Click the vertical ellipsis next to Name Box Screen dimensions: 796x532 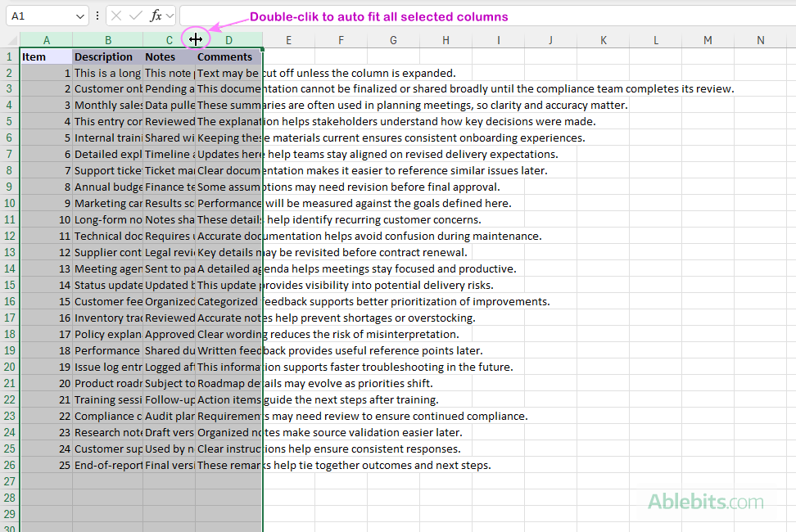click(x=97, y=16)
